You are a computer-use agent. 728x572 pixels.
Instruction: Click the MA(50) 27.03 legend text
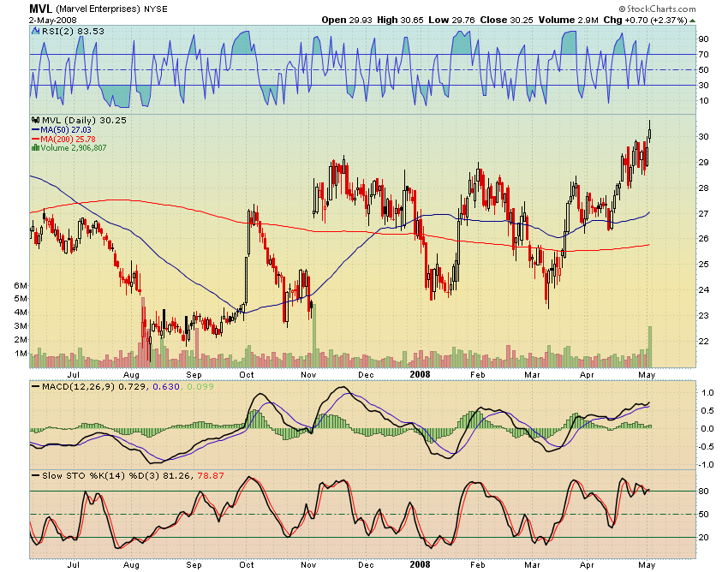pyautogui.click(x=66, y=130)
